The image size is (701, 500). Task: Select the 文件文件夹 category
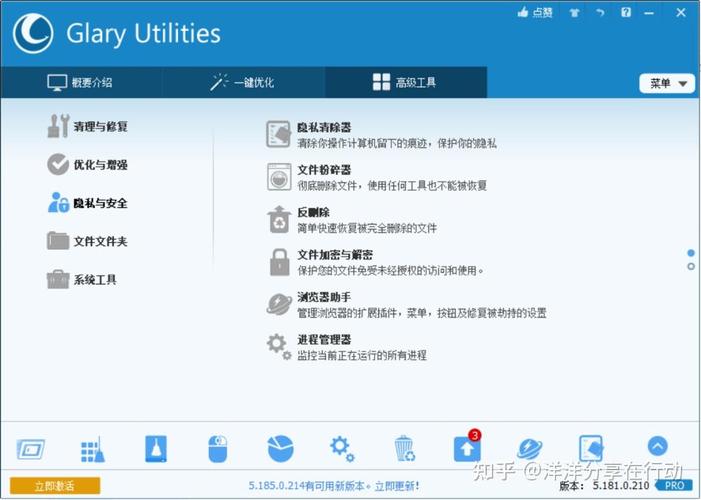click(x=88, y=242)
